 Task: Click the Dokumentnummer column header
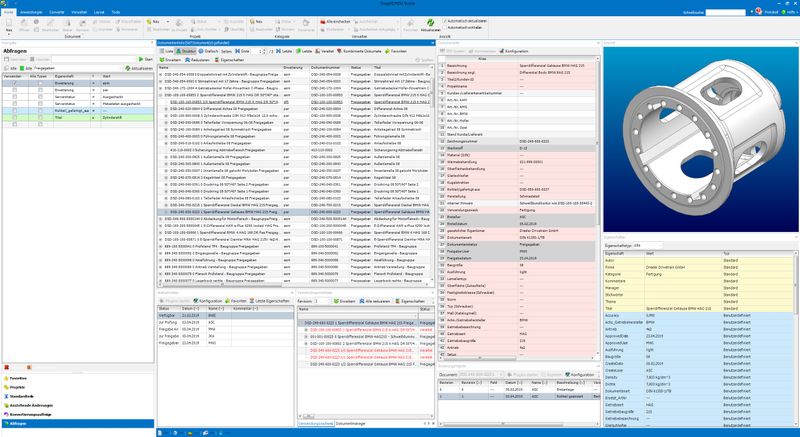329,67
